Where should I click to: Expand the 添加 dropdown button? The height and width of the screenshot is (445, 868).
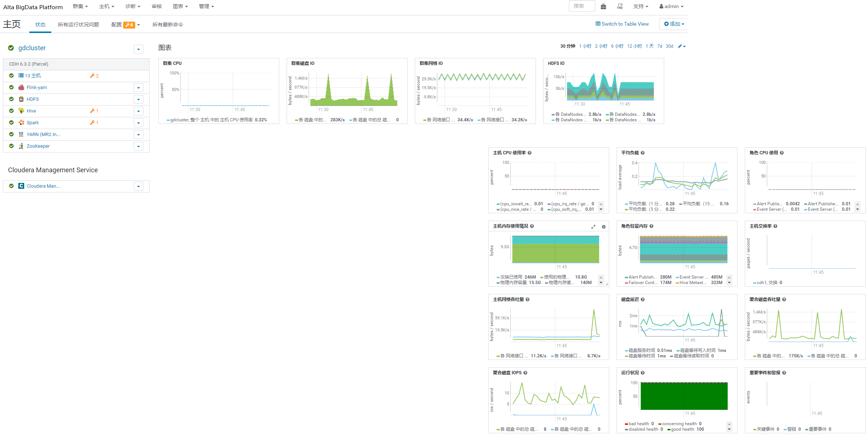click(674, 24)
